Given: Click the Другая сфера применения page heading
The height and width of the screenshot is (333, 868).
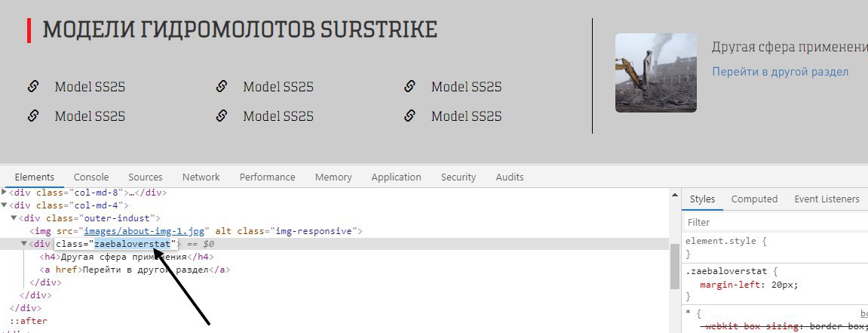Looking at the screenshot, I should 790,47.
